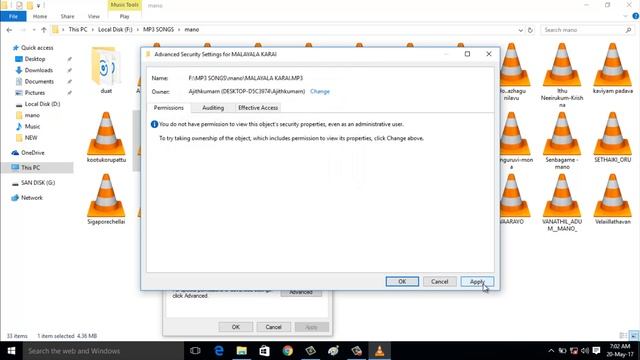Open OneDrive in navigation pane
Image resolution: width=640 pixels, height=360 pixels.
click(x=33, y=153)
